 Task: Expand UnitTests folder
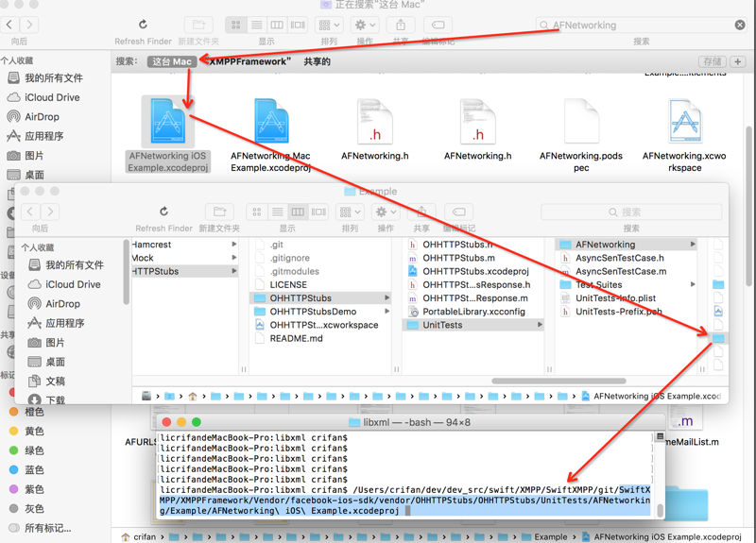pyautogui.click(x=540, y=325)
